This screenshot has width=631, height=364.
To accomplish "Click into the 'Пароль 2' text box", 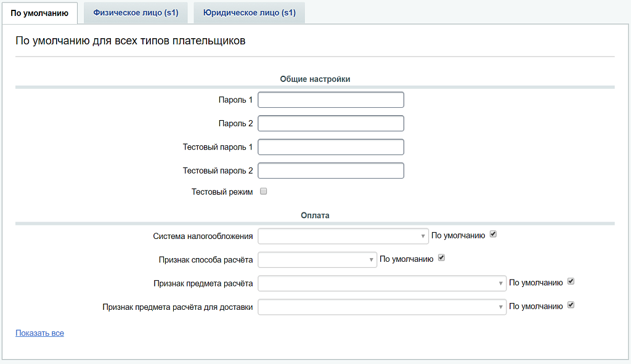I will [331, 123].
